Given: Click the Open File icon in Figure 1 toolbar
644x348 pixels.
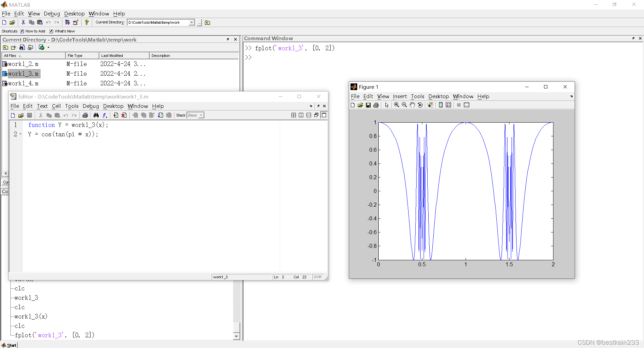Looking at the screenshot, I should click(360, 105).
